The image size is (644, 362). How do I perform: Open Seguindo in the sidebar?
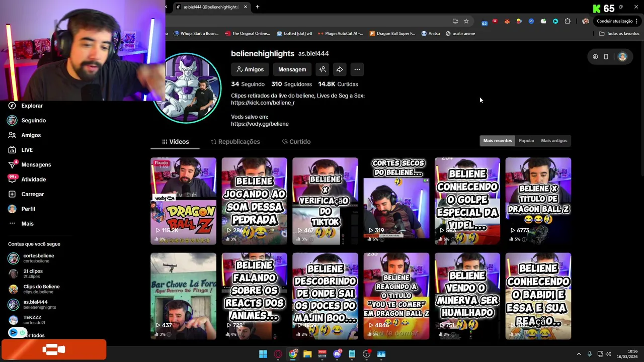coord(27,121)
